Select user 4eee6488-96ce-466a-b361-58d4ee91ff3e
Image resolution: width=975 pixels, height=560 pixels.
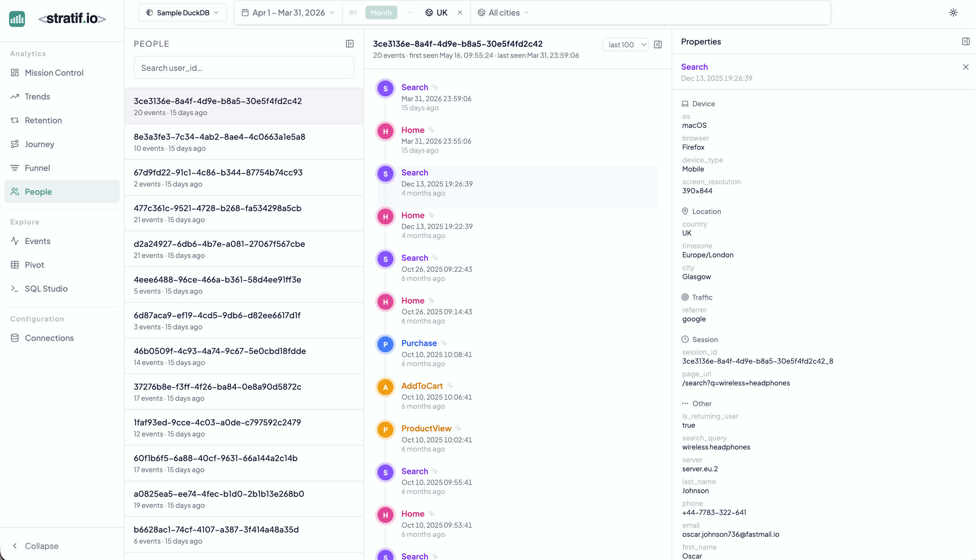coord(244,285)
